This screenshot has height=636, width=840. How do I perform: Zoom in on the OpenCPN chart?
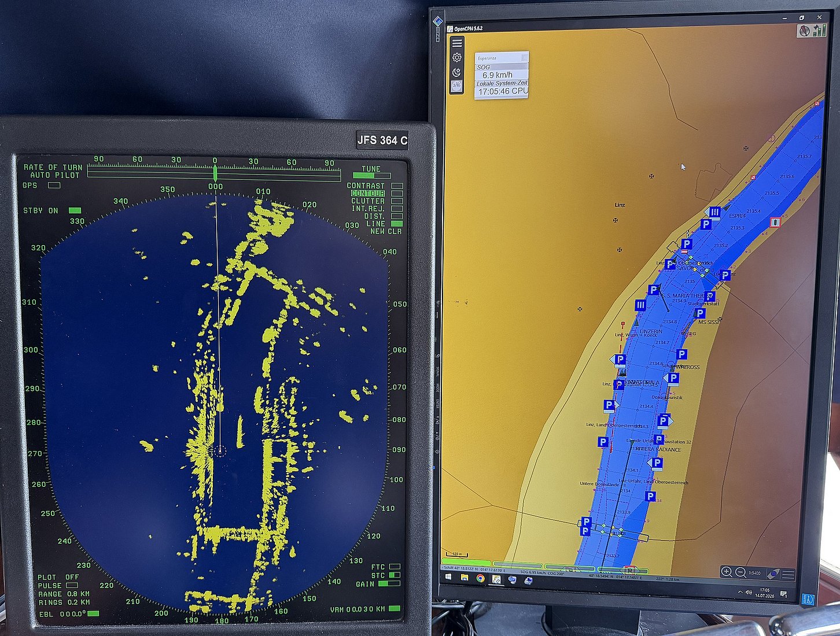tap(727, 572)
